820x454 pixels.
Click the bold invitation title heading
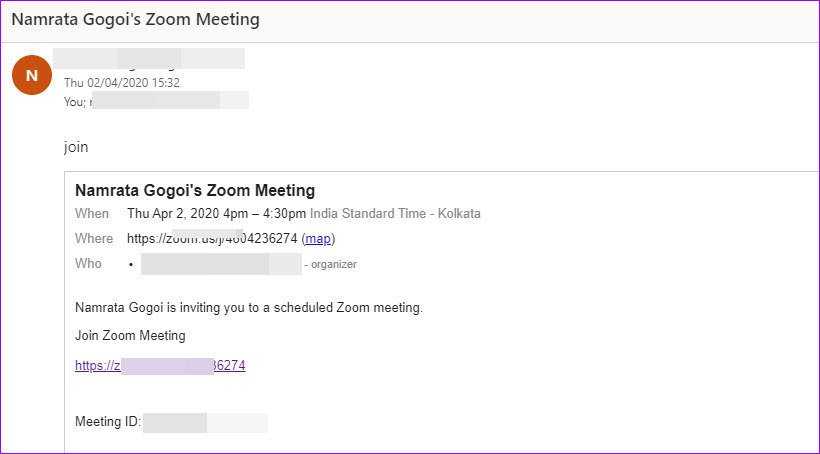coord(195,190)
